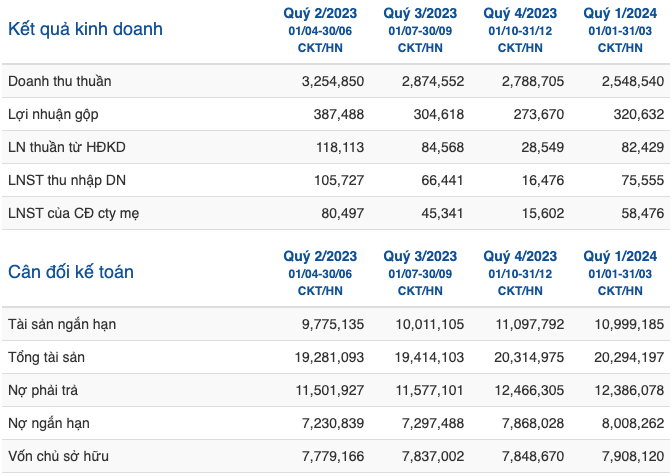Click gross profit value 304,618
This screenshot has height=476, width=672.
click(x=438, y=114)
